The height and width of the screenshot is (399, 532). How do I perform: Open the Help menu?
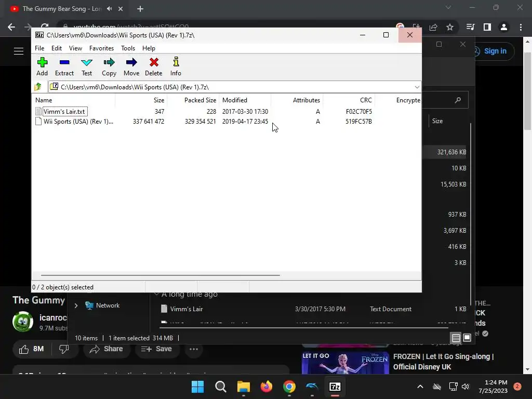149,48
